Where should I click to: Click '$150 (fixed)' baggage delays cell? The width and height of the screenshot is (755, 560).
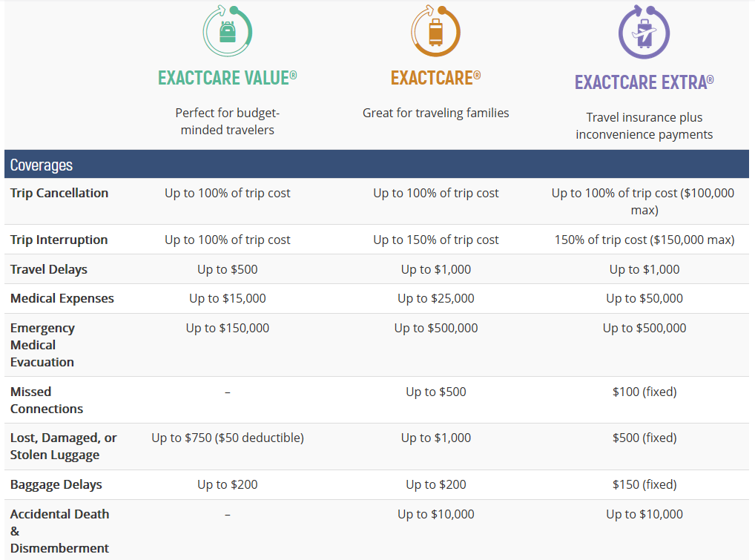pyautogui.click(x=644, y=484)
